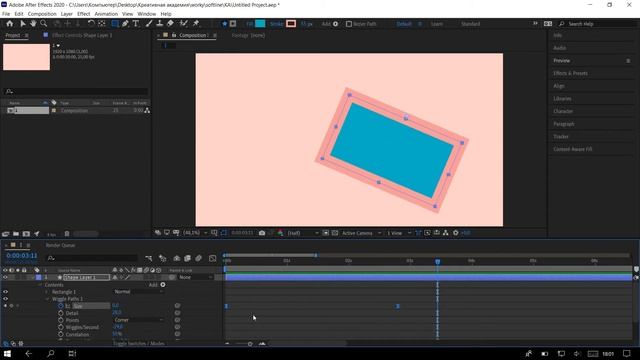Hide Shape Layer 1 with eye icon
The image size is (640, 360).
pos(5,278)
